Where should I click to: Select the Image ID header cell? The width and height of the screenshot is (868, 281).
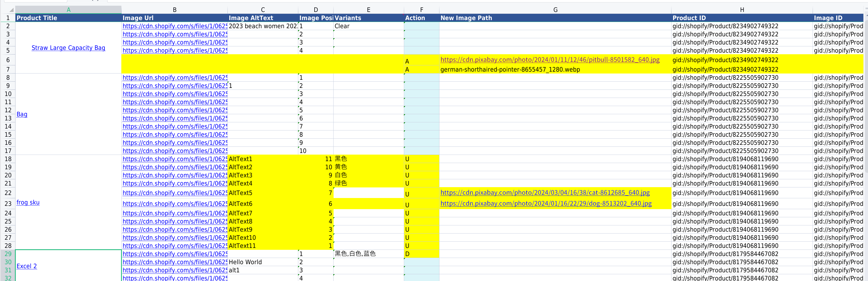click(x=838, y=18)
